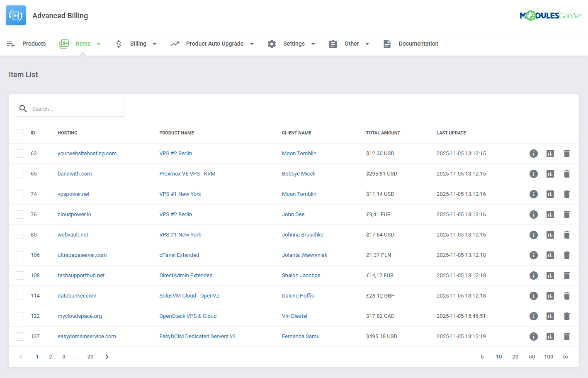This screenshot has height=378, width=588.
Task: Open statistics chart for bandwith.com item
Action: [x=550, y=173]
